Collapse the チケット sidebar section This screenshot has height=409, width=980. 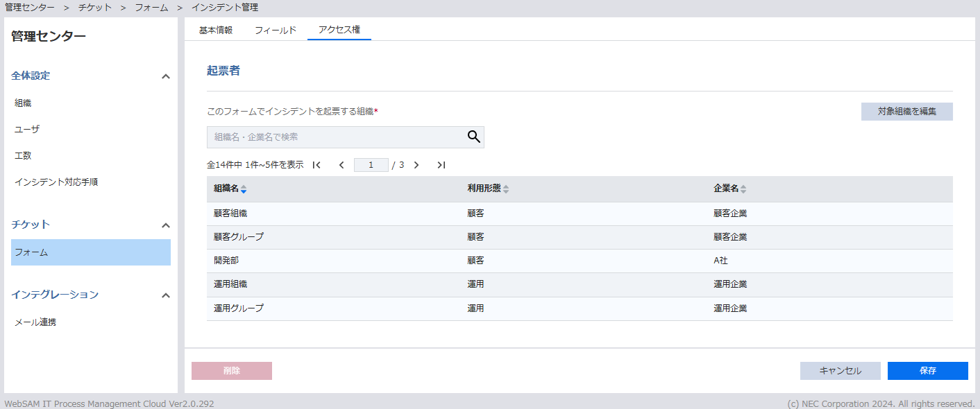pyautogui.click(x=165, y=225)
